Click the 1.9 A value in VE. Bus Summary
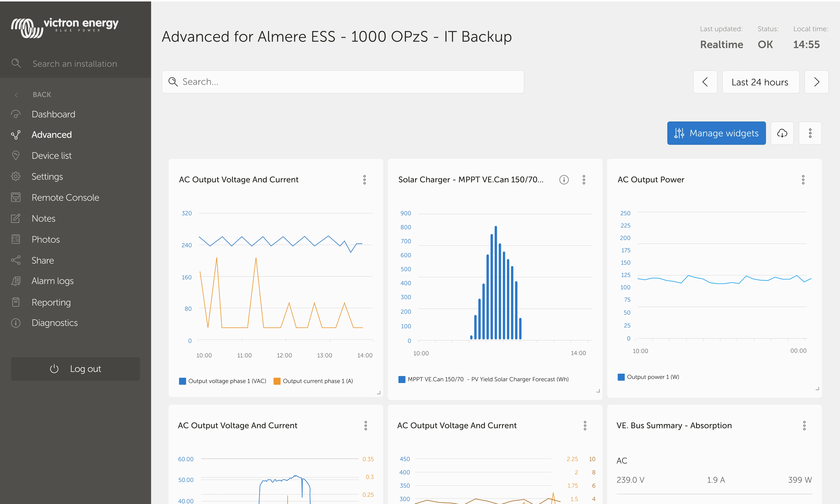Image resolution: width=840 pixels, height=504 pixels. (716, 480)
